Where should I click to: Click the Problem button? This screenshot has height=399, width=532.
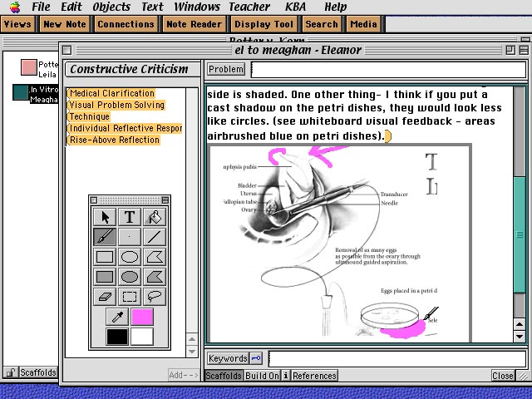226,69
